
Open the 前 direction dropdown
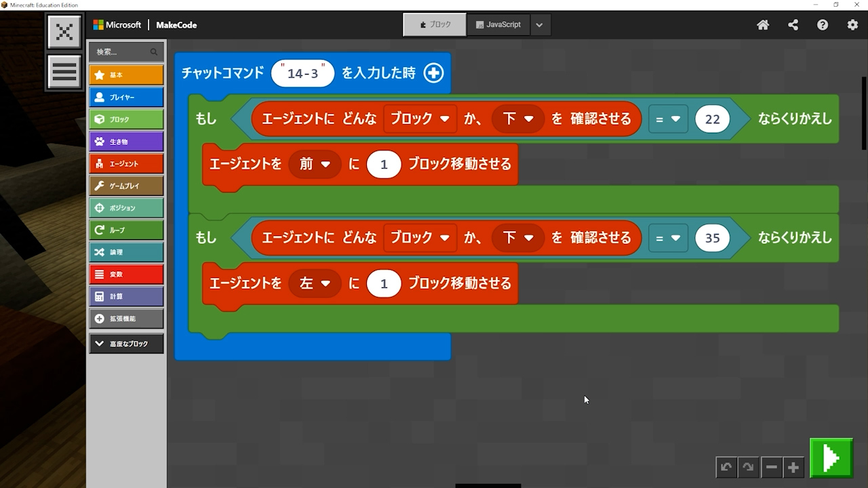(x=315, y=164)
